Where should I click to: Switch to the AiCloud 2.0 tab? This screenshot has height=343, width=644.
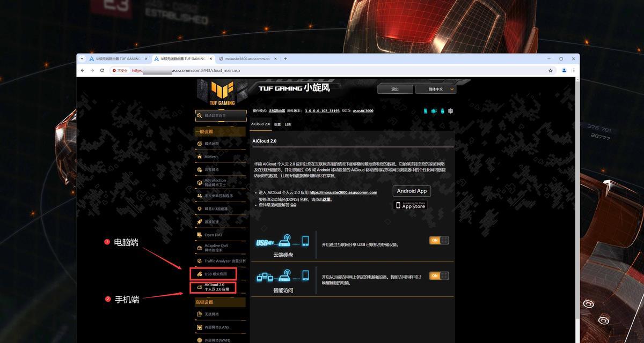[261, 124]
